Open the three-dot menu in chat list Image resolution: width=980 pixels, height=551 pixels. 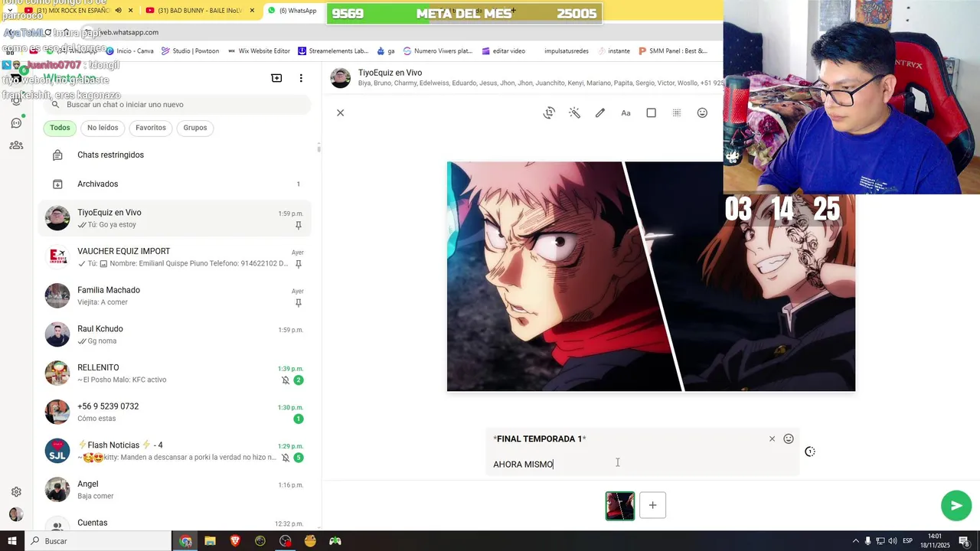[x=301, y=78]
